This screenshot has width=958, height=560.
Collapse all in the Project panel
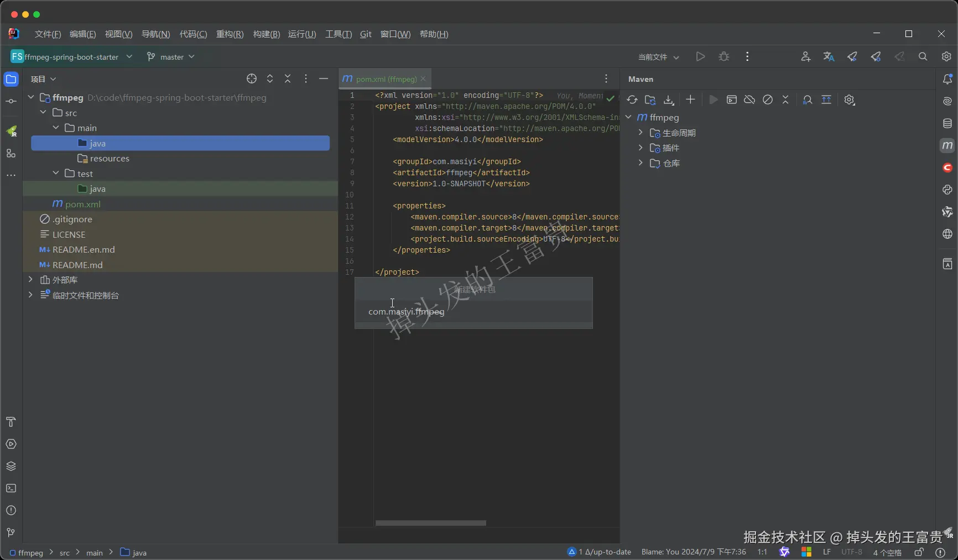tap(288, 78)
